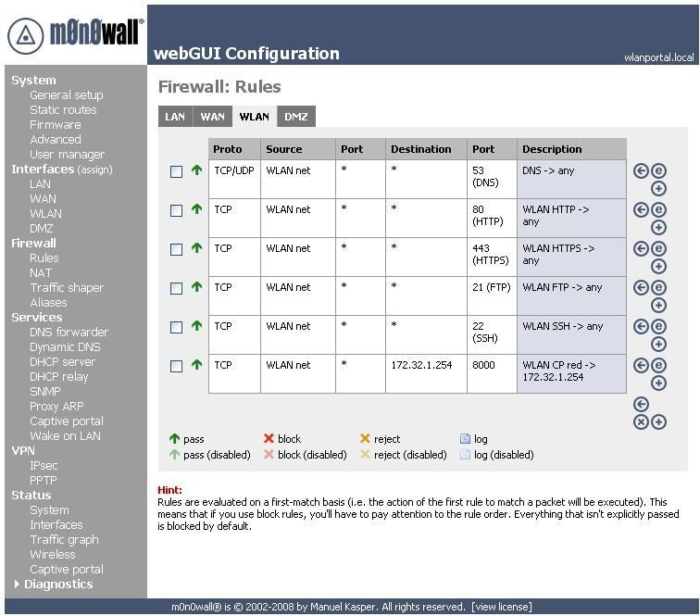The height and width of the screenshot is (616, 700).
Task: Open Firewall Rules in sidebar
Action: coord(44,258)
